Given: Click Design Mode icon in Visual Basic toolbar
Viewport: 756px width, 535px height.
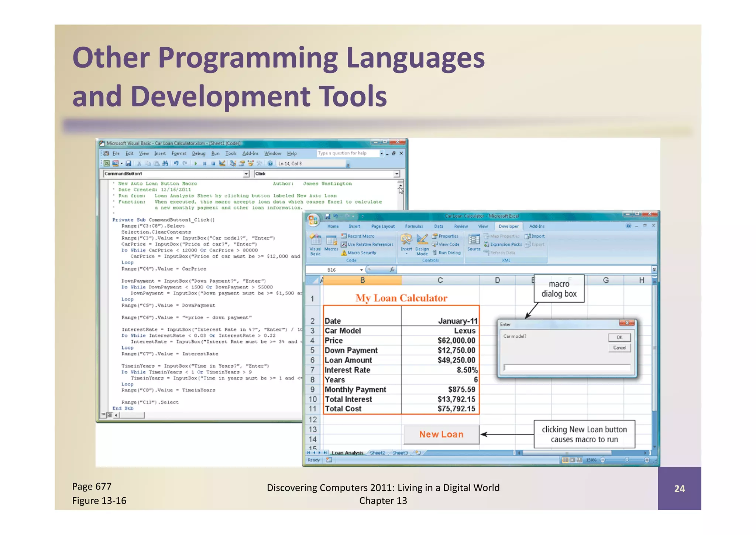Looking at the screenshot, I should (x=222, y=163).
